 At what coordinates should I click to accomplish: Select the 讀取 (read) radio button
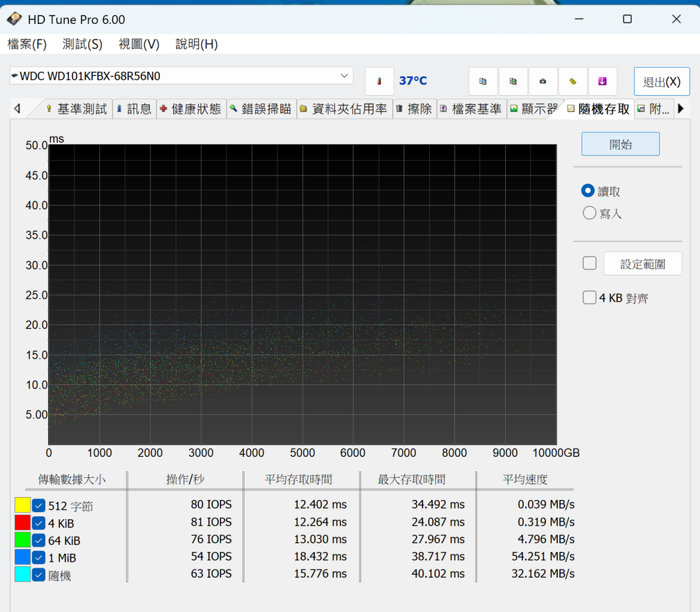point(588,191)
